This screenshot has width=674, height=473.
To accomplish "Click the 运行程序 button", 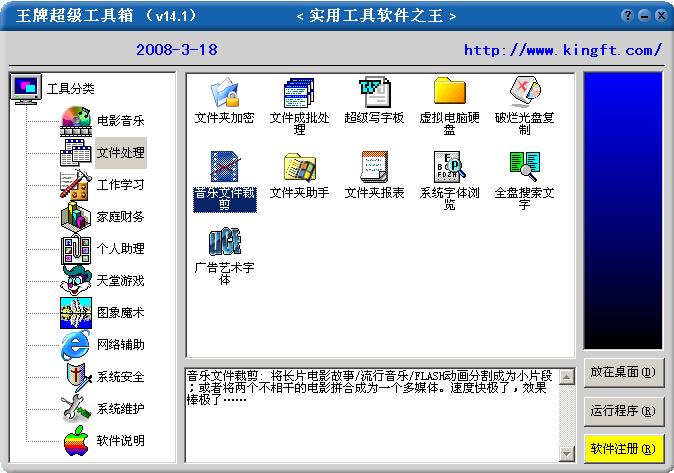I will point(623,411).
